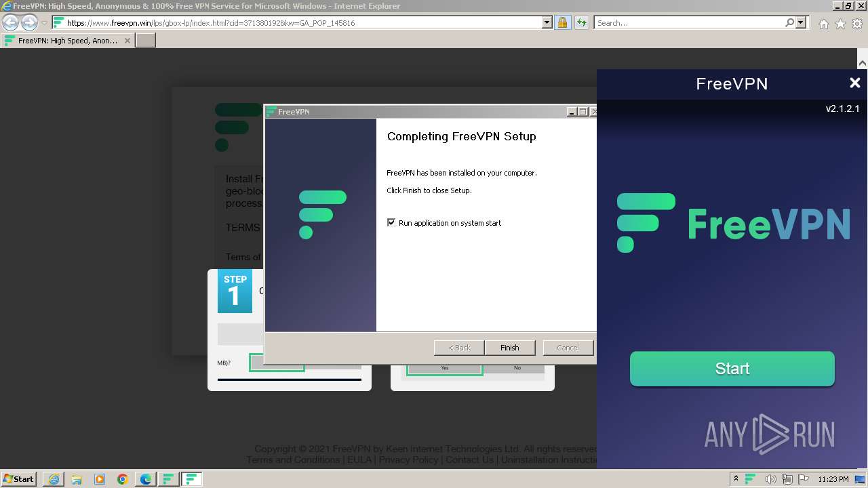Open the Privacy Policy footer link
This screenshot has width=868, height=488.
coord(408,460)
